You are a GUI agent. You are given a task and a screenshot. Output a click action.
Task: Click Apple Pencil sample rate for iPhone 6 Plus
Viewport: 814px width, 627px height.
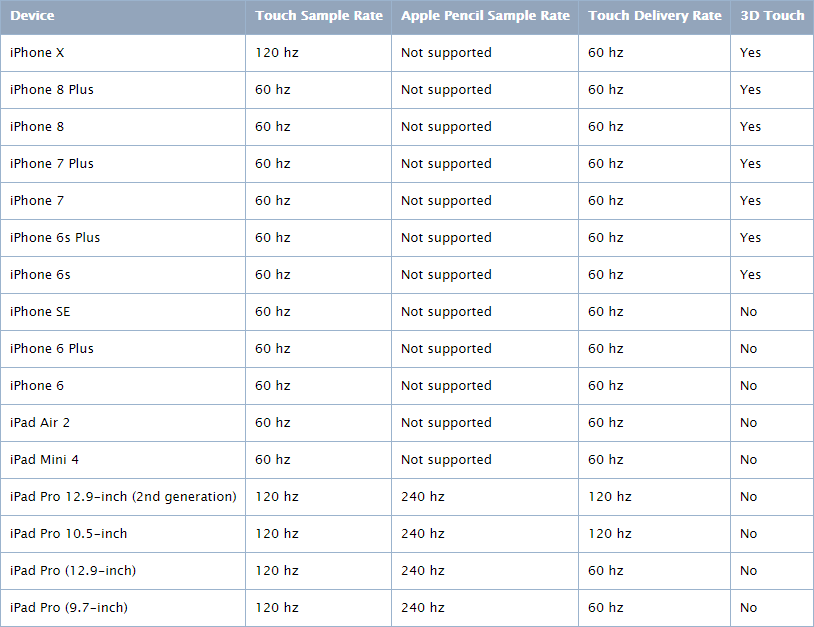click(446, 349)
